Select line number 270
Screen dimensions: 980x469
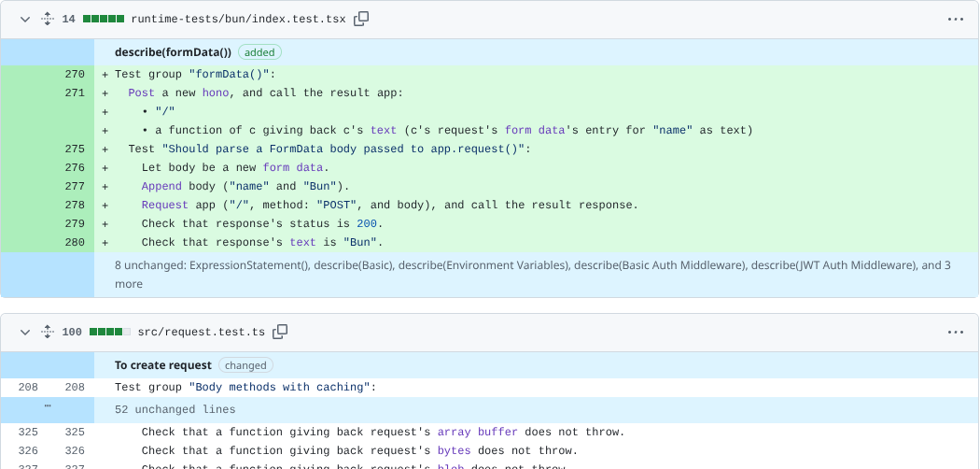pos(75,75)
